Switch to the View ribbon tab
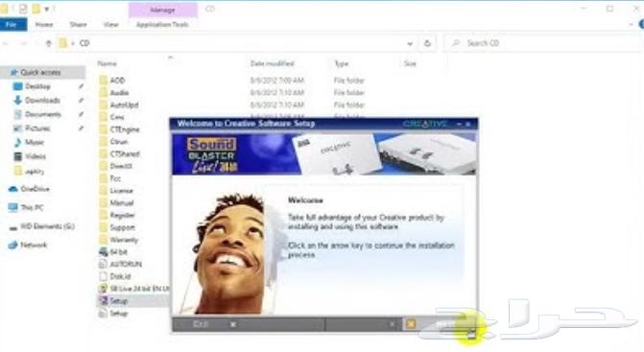The height and width of the screenshot is (352, 644). click(111, 25)
